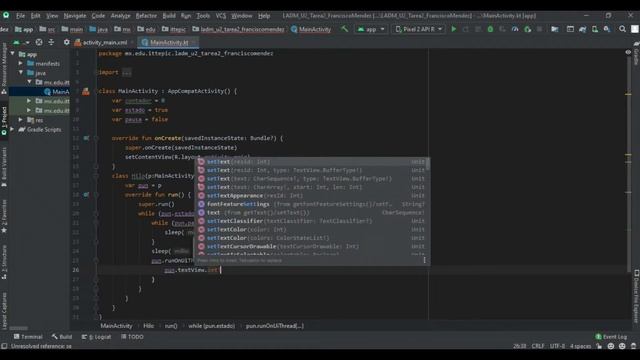
Task: Open Event Log button
Action: (611, 337)
